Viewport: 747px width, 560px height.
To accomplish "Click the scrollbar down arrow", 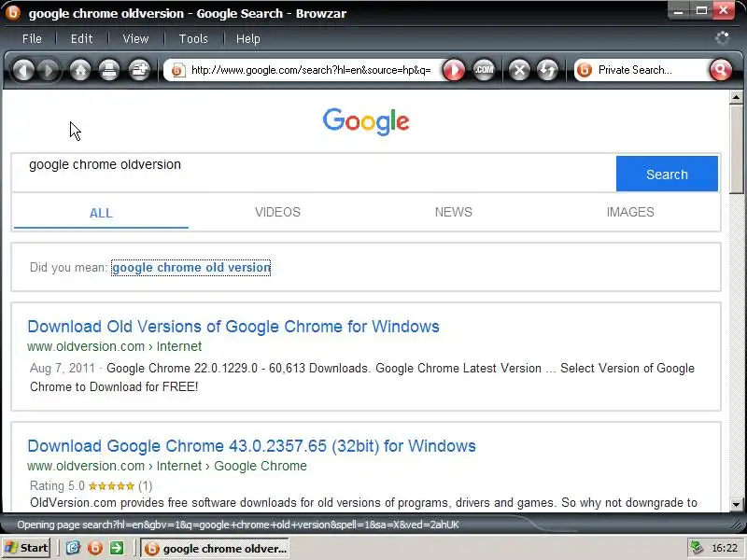I will pyautogui.click(x=736, y=504).
